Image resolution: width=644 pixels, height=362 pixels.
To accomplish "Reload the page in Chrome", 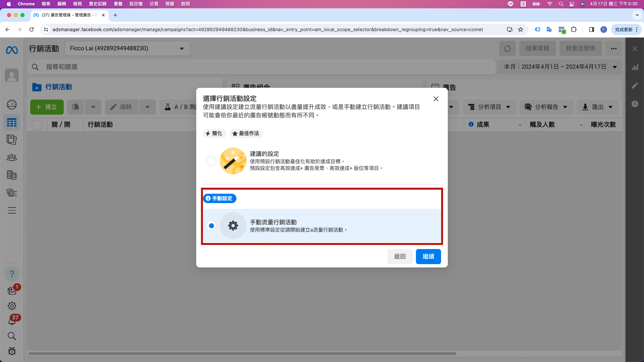I will point(32,29).
